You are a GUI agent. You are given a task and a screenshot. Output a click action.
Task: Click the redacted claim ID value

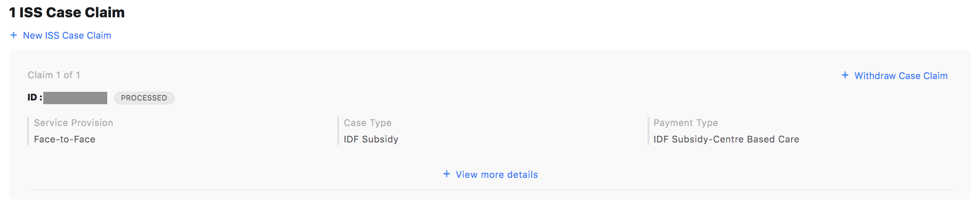pos(75,98)
